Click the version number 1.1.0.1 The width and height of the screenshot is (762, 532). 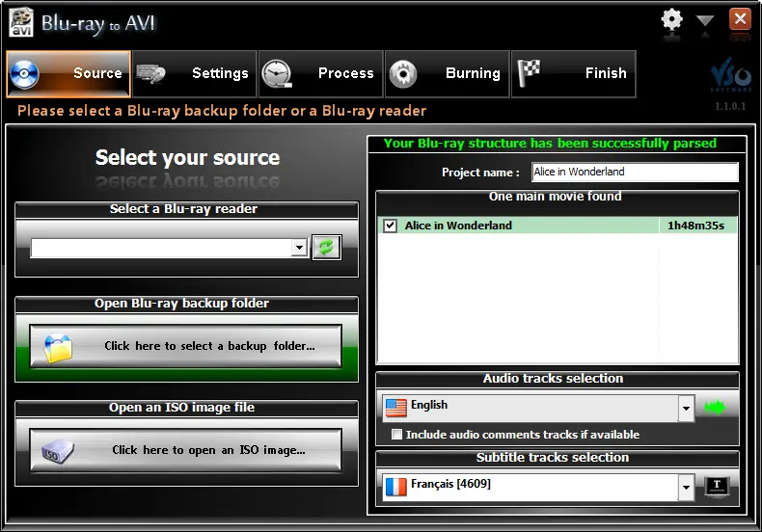coord(730,106)
